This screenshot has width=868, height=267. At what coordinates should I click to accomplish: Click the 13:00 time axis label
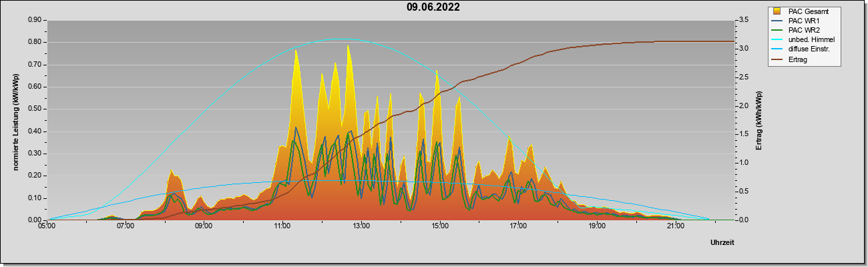361,226
